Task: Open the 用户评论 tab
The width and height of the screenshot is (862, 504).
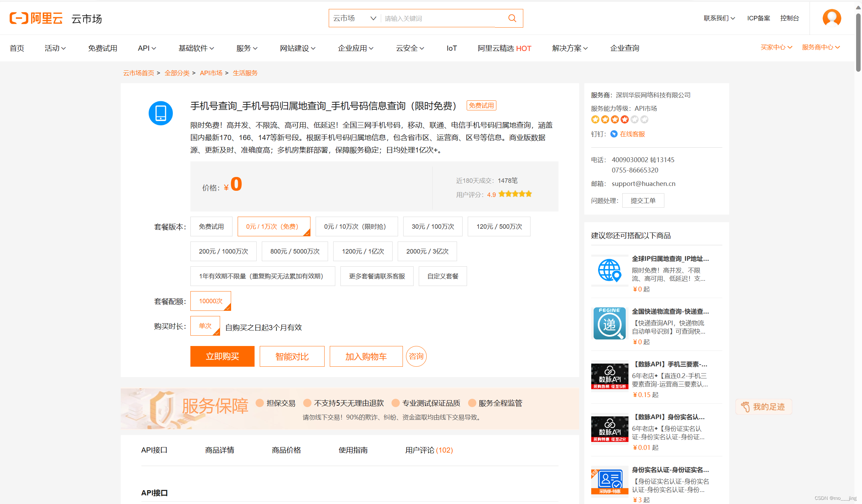Action: tap(428, 450)
